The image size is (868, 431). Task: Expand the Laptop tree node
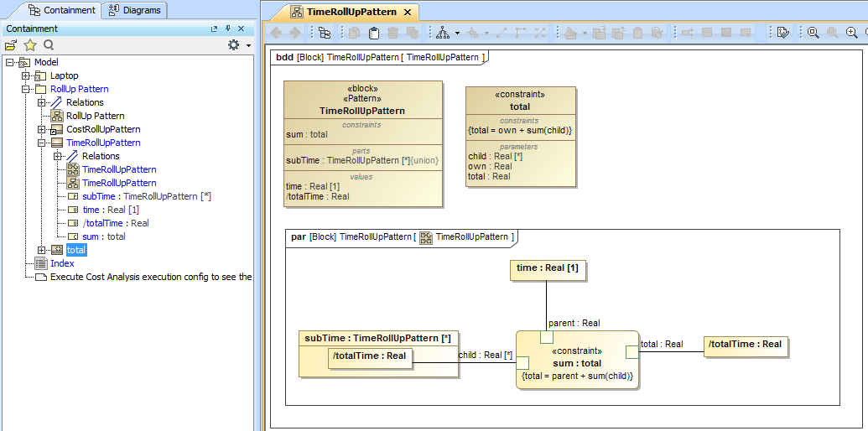point(26,75)
